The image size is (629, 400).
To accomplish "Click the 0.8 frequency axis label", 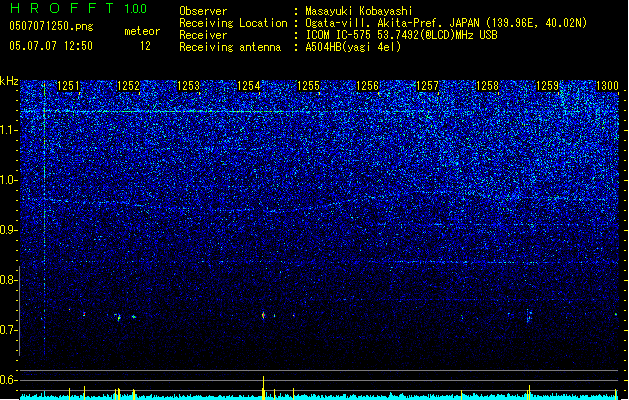I will (x=9, y=280).
